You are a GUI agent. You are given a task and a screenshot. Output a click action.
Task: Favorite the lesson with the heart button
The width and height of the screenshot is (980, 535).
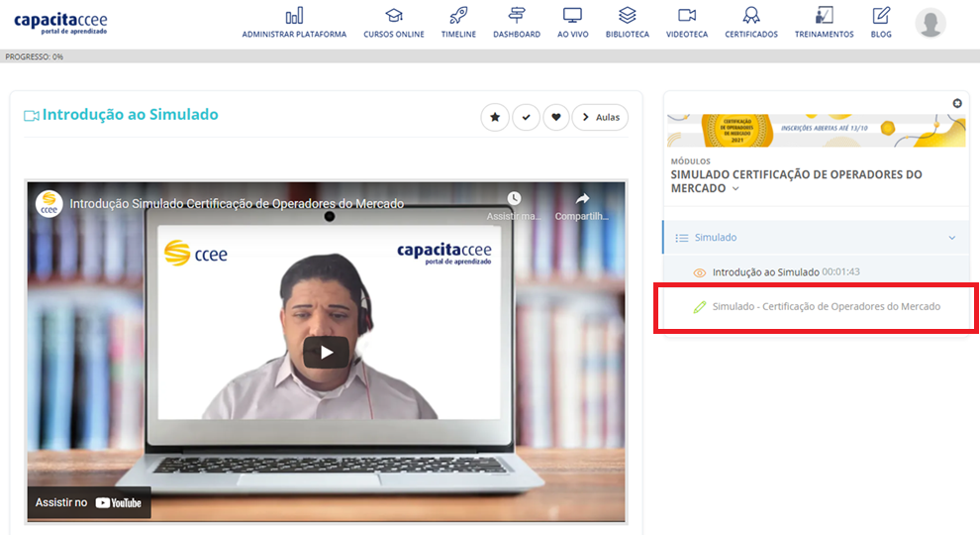click(x=556, y=117)
